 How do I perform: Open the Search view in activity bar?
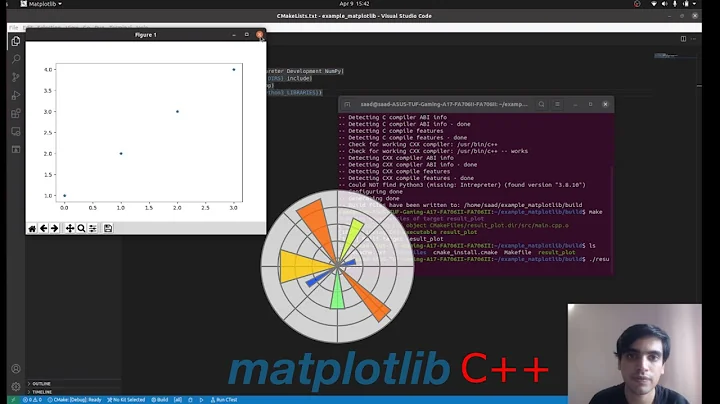click(16, 59)
